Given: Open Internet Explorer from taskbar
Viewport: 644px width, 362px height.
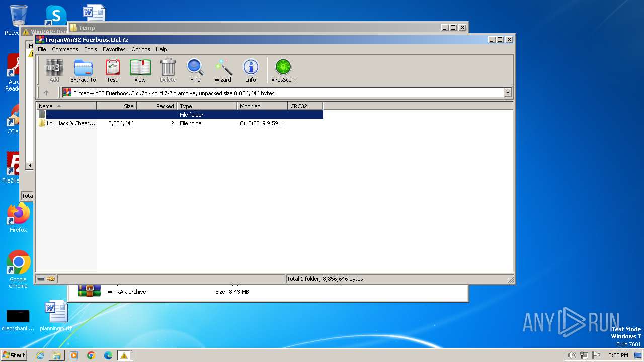Looking at the screenshot, I should click(x=40, y=355).
